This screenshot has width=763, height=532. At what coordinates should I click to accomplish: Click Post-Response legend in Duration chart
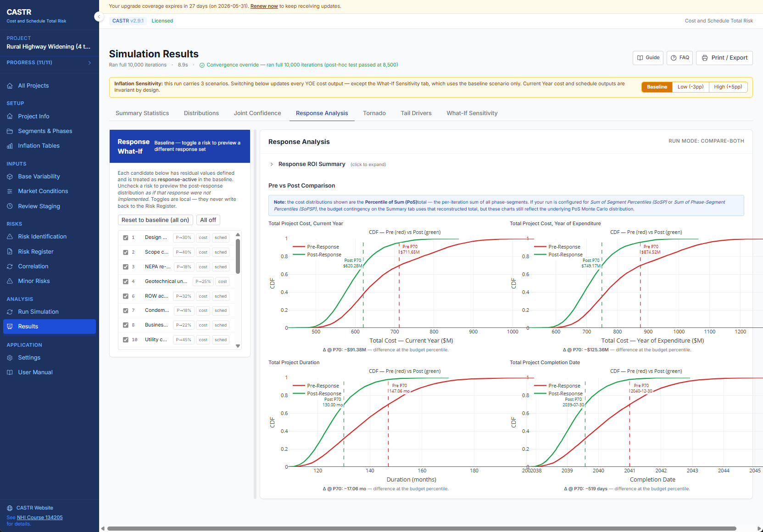click(317, 393)
